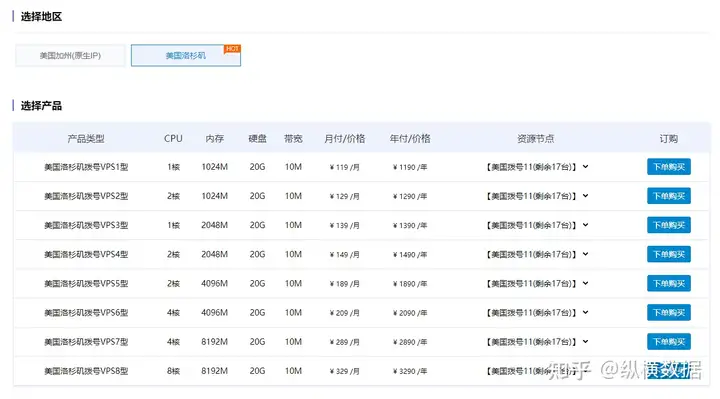The width and height of the screenshot is (720, 399).
Task: Open the resource node dropdown for VPS5型
Action: [537, 283]
